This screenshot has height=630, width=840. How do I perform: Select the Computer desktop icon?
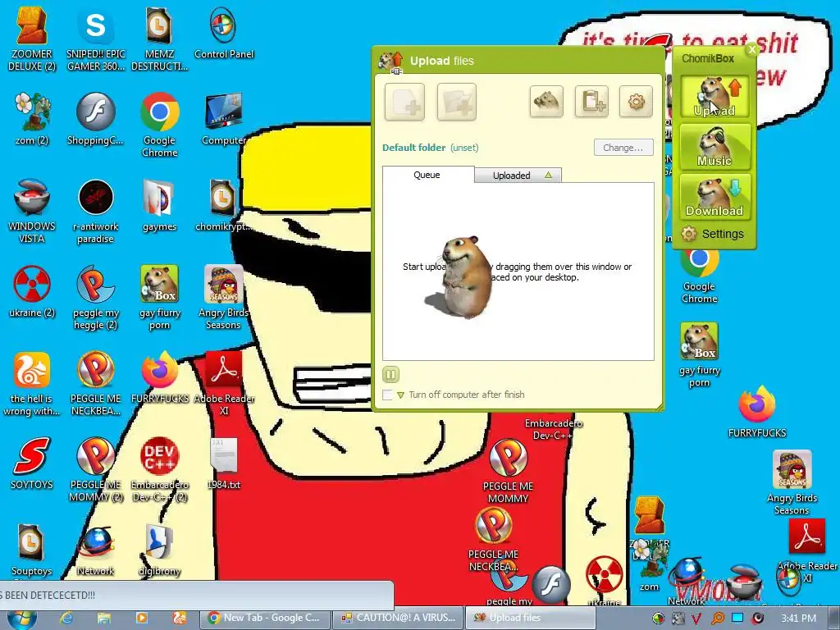tap(223, 119)
